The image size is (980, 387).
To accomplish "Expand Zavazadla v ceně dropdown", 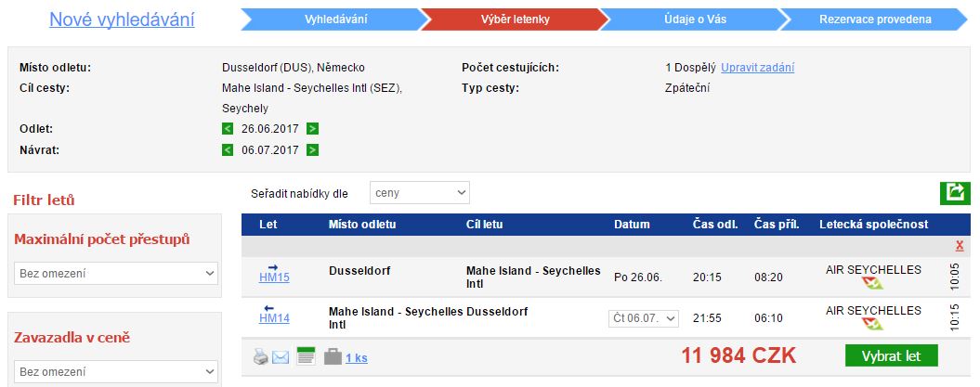I will tap(116, 372).
